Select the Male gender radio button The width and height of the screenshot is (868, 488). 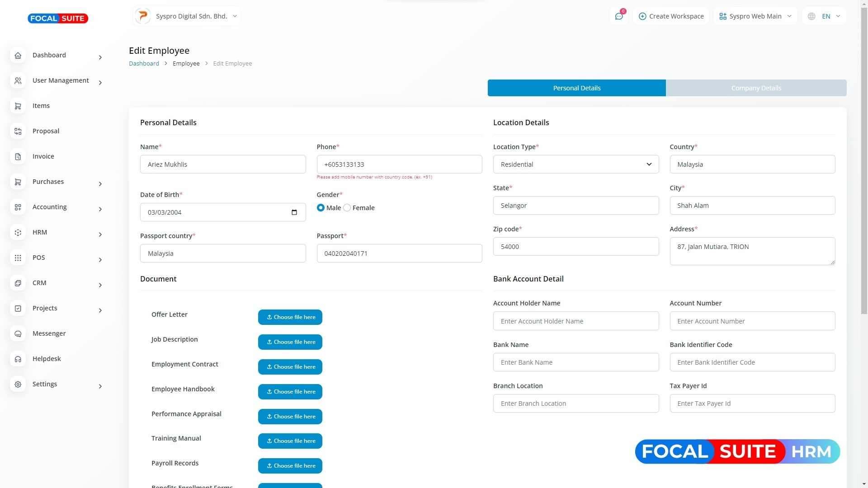click(x=321, y=208)
